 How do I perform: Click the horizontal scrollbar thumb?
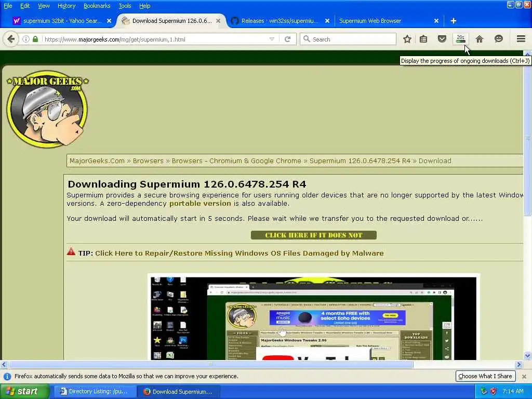(211, 364)
